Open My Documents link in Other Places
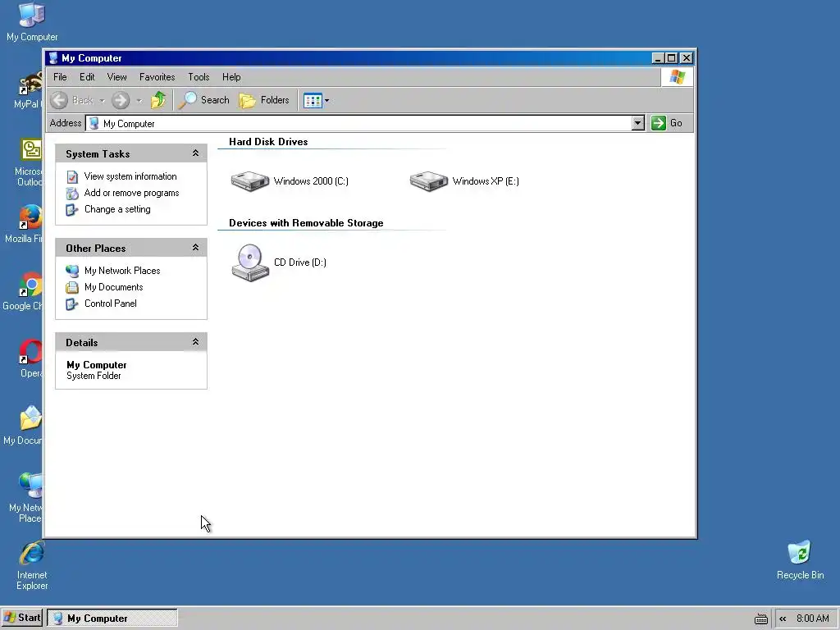Screen dimensions: 840x630 [113, 287]
